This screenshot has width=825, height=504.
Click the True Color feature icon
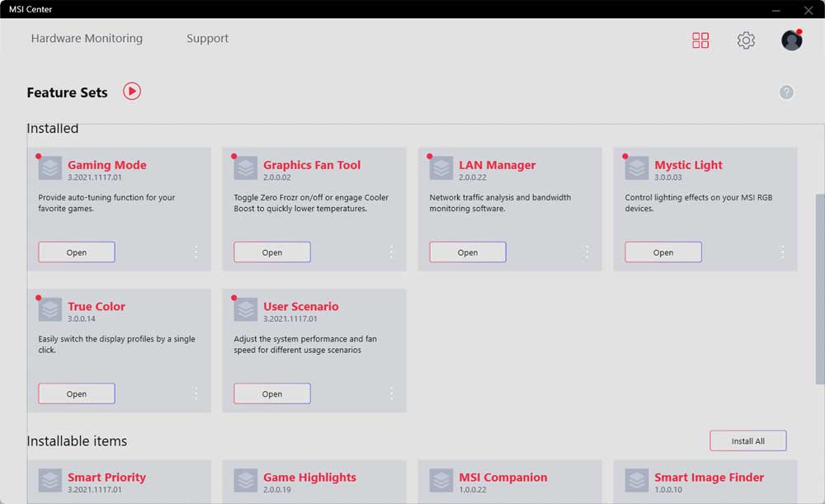[50, 310]
